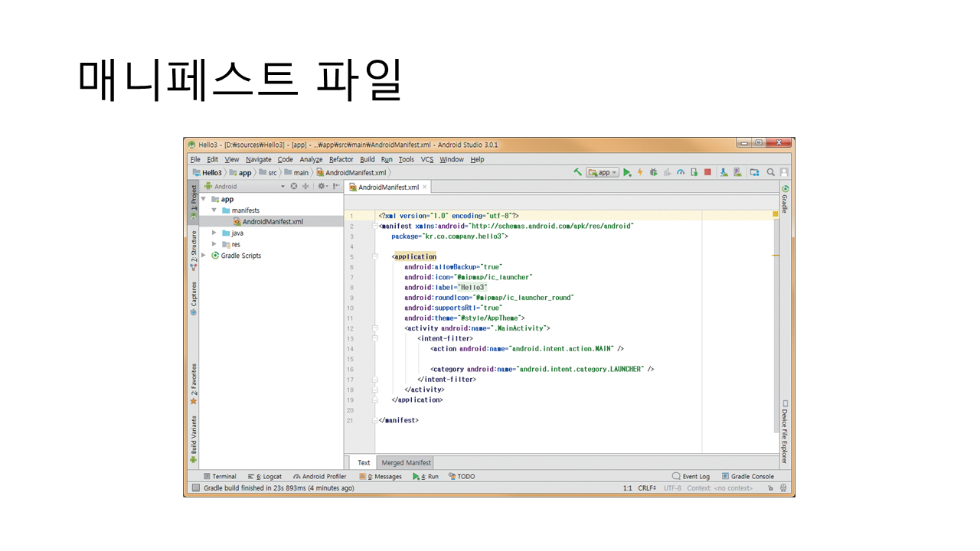This screenshot has height=551, width=980.
Task: Click the Apply Changes lightning icon
Action: coord(640,173)
